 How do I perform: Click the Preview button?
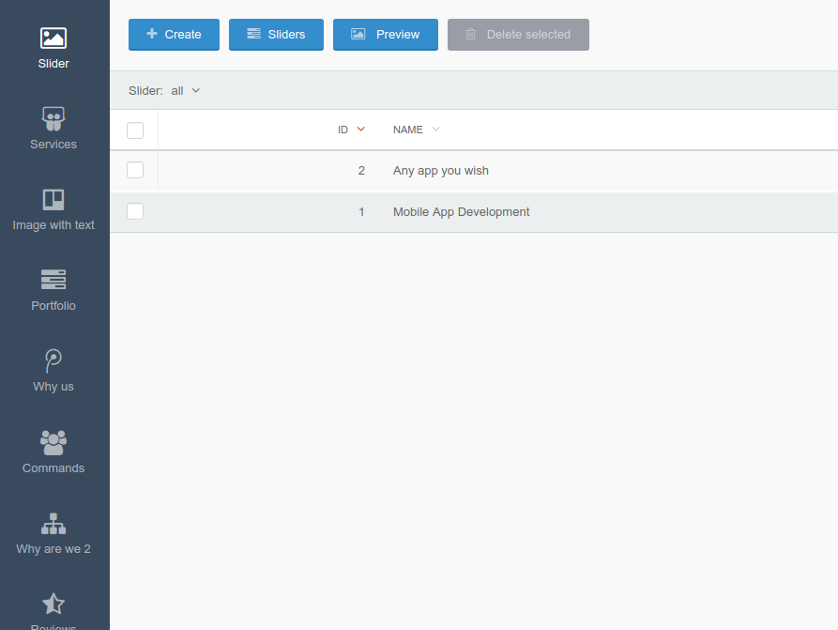[x=385, y=35]
